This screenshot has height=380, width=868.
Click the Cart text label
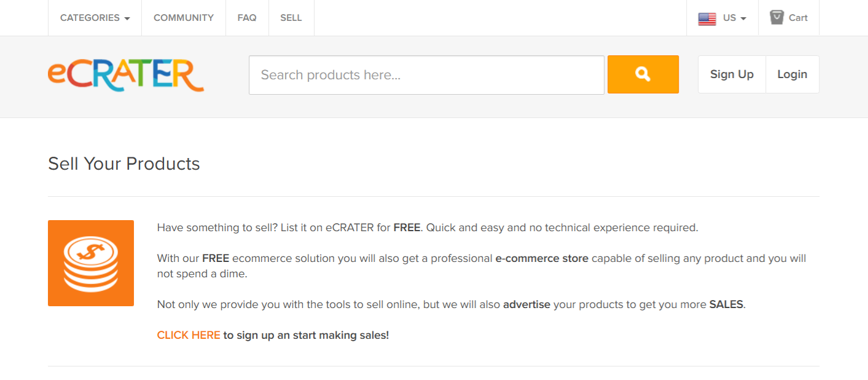(x=797, y=18)
